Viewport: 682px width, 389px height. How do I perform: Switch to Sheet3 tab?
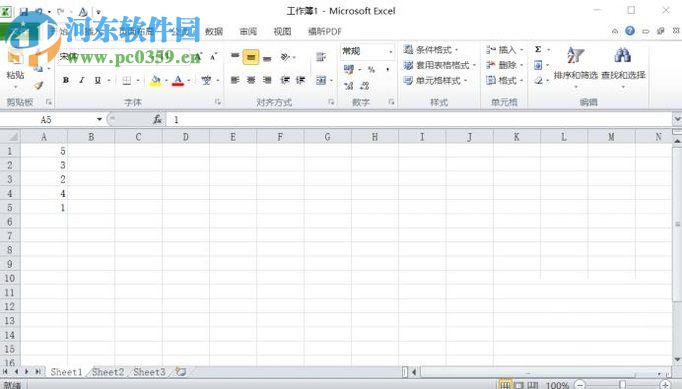pyautogui.click(x=149, y=372)
